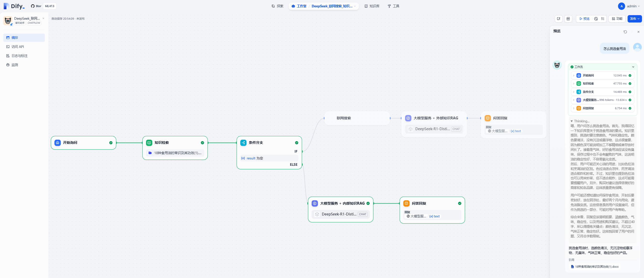
Task: Click the 大模型服务 + 内部知识RAG node checkmark
Action: [368, 203]
